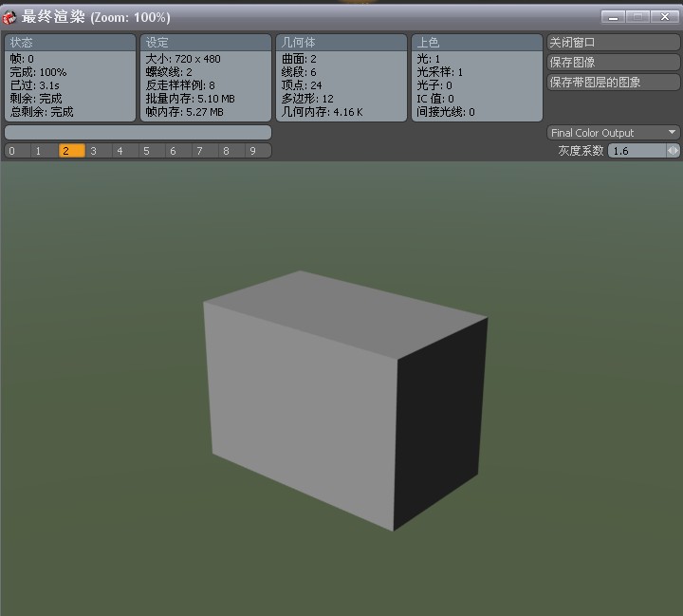Viewport: 683px width, 616px height.
Task: Select render slot 4
Action: pos(125,151)
